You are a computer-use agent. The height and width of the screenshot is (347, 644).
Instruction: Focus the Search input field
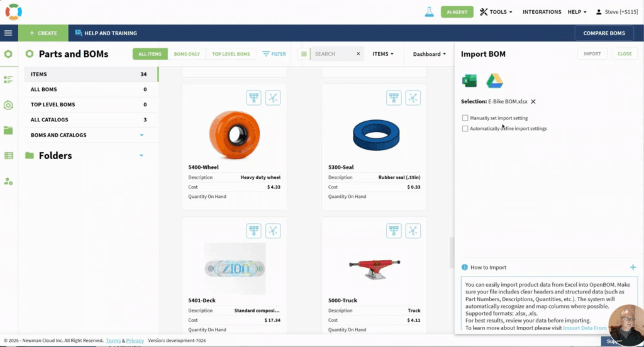(x=333, y=54)
